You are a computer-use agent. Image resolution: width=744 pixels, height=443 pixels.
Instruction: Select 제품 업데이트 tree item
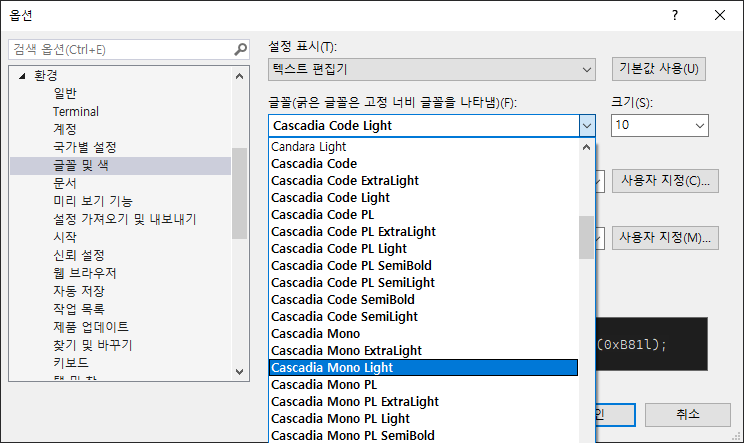point(91,327)
